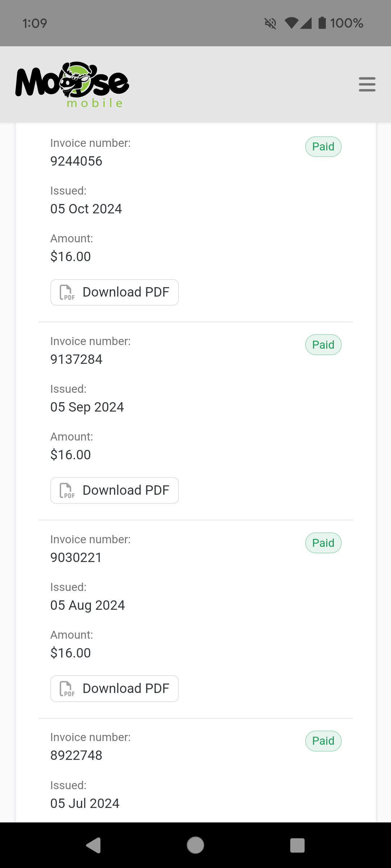The image size is (391, 868).
Task: Tap Paid badge on invoice 9244056
Action: (x=323, y=146)
